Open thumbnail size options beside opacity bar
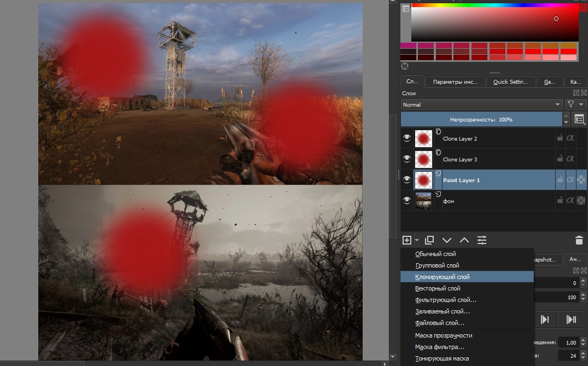The image size is (588, 366). (579, 119)
